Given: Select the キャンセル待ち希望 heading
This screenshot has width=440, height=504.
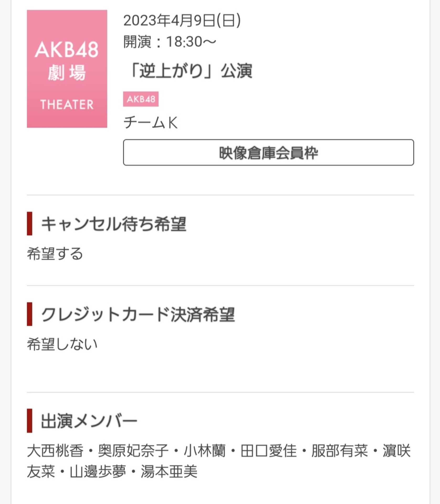Looking at the screenshot, I should [x=113, y=224].
